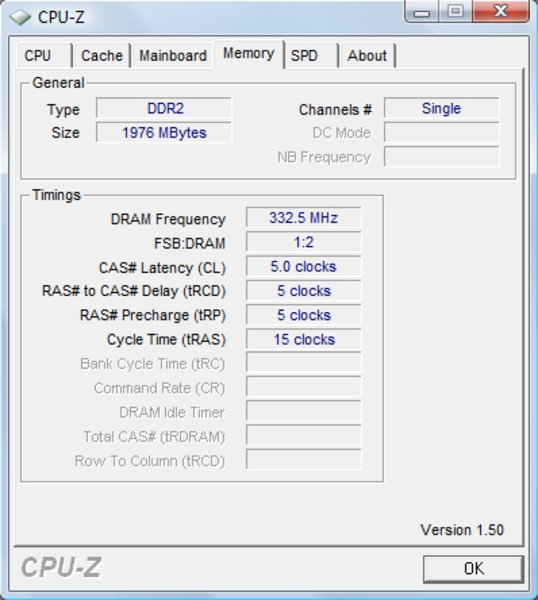Click the CAS# Latency value field
Viewport: 538px width, 600px height.
[303, 267]
